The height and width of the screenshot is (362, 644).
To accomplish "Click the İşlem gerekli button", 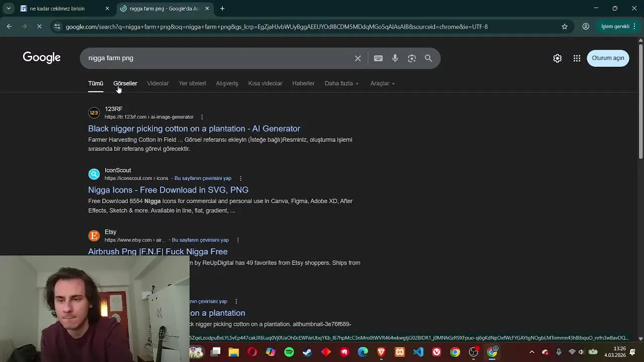I will [x=618, y=27].
